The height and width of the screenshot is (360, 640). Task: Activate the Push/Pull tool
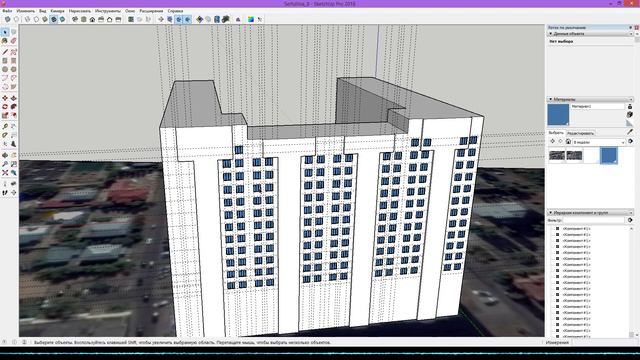click(13, 98)
